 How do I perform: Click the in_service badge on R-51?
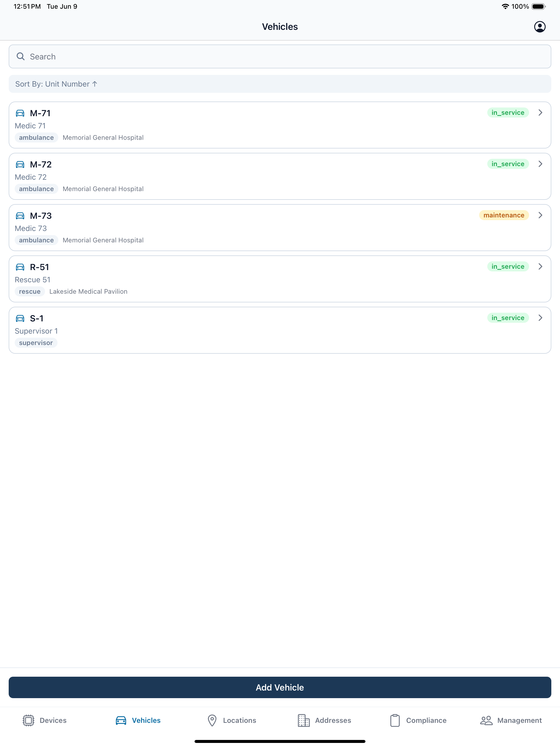tap(508, 267)
